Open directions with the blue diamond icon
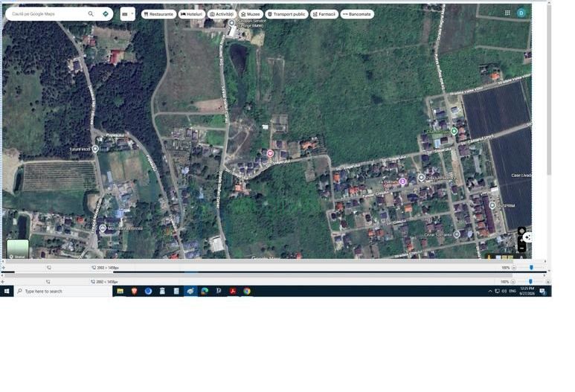 (x=106, y=14)
